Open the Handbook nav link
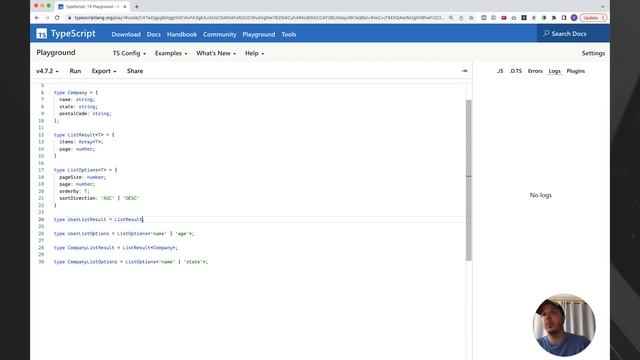The width and height of the screenshot is (640, 360). [x=182, y=34]
